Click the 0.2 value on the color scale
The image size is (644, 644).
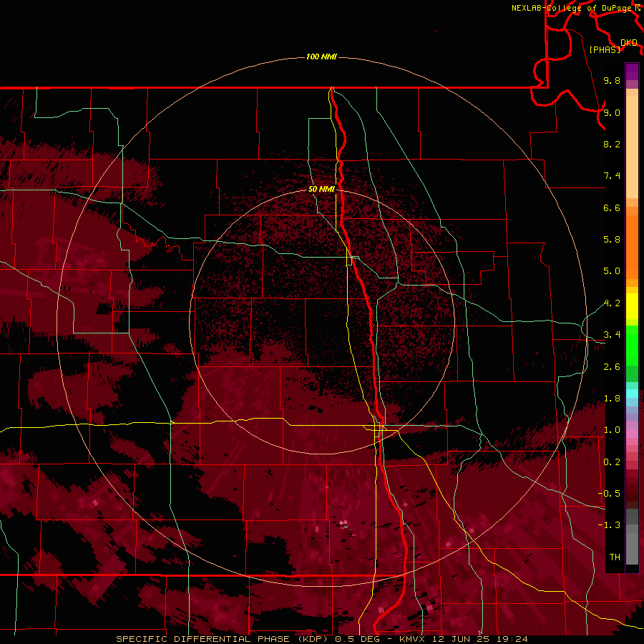(612, 462)
